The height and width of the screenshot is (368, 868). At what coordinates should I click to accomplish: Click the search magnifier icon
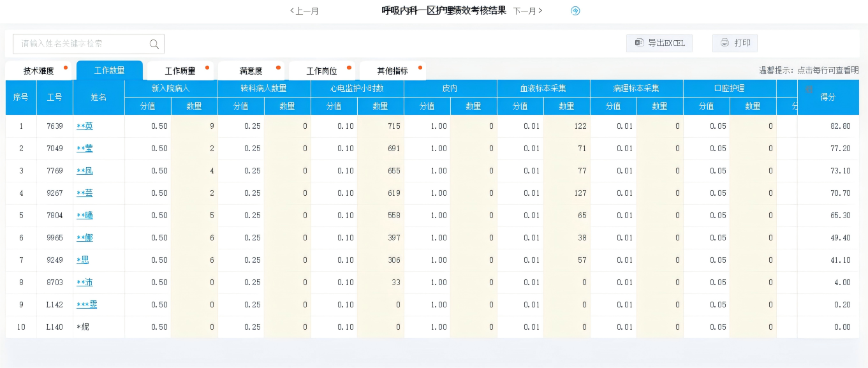pos(154,44)
